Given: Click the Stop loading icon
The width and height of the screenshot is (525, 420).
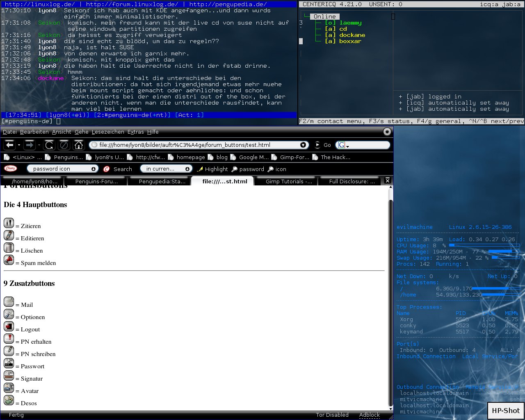Looking at the screenshot, I should coord(64,145).
